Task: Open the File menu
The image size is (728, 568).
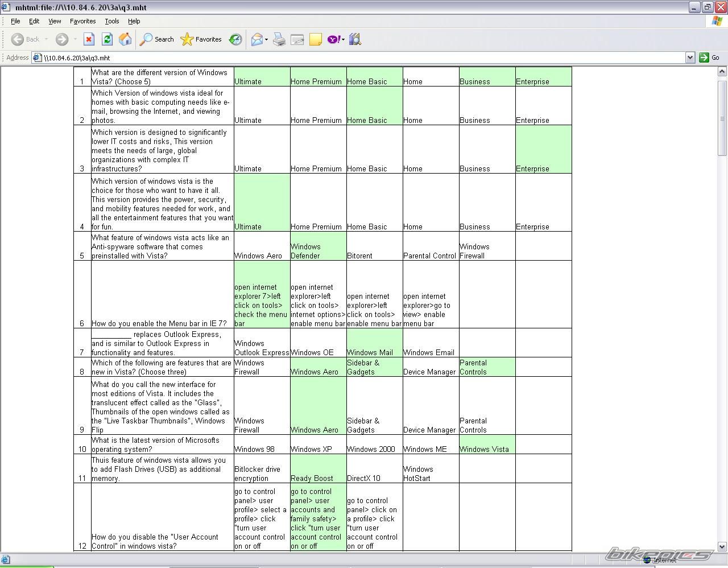Action: pyautogui.click(x=15, y=21)
